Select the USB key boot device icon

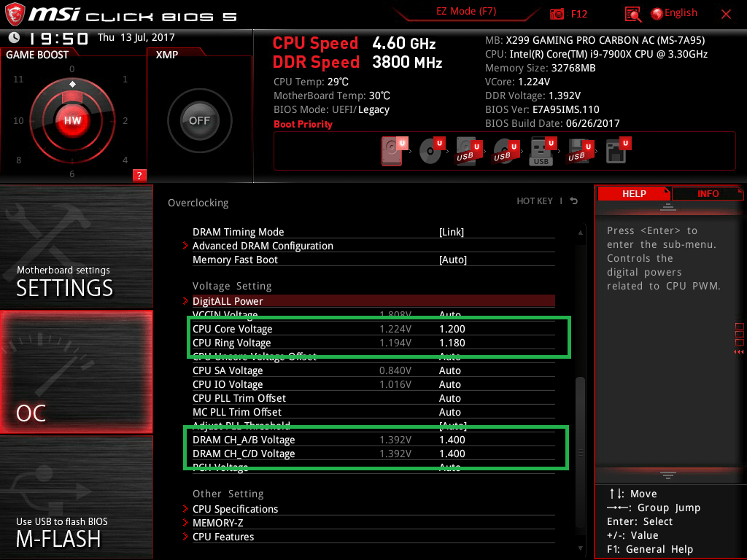(543, 152)
